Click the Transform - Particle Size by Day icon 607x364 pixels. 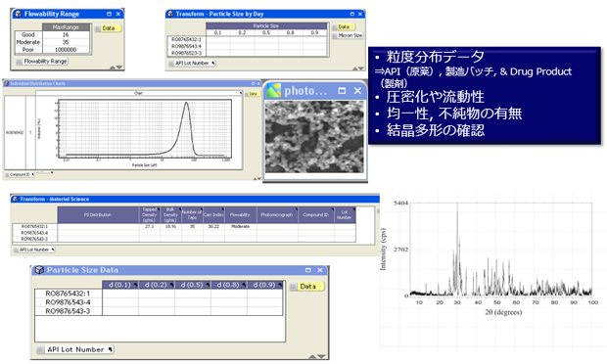[170, 14]
